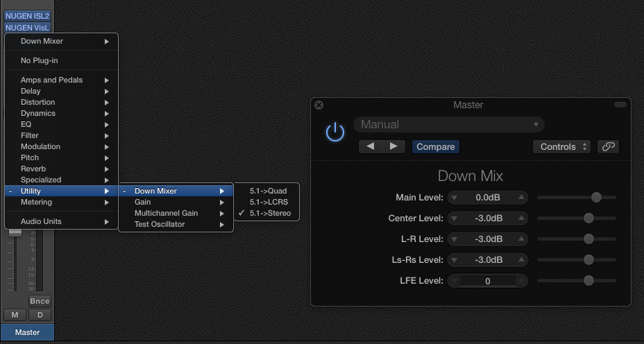644x344 pixels.
Task: Go to next preset with right arrow
Action: click(393, 146)
